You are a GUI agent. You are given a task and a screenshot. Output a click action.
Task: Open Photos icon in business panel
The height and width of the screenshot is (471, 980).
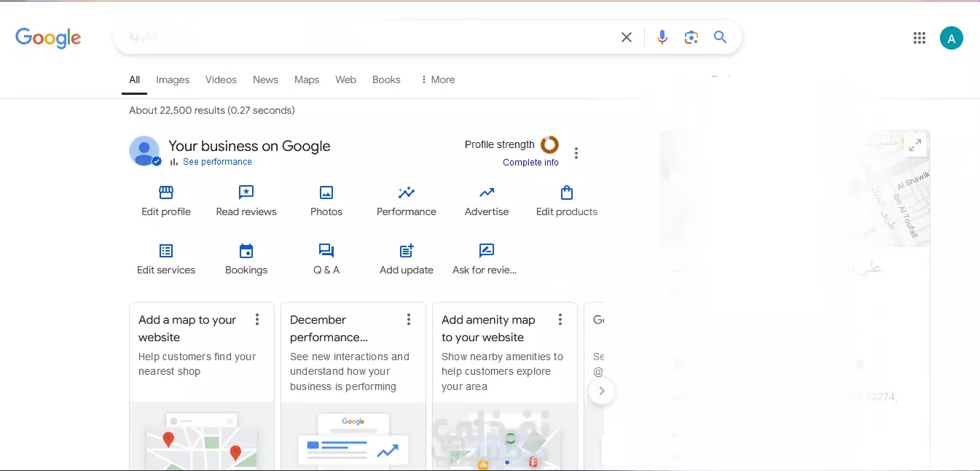coord(326,192)
